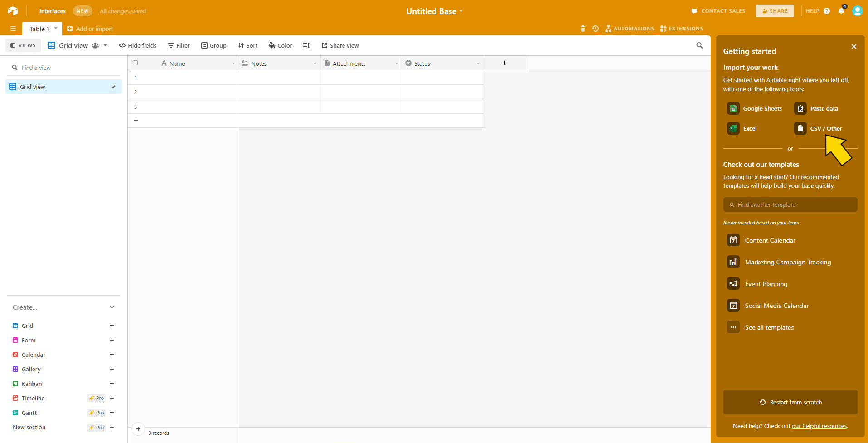Click the Find a view search field
This screenshot has height=443, width=868.
tap(63, 68)
